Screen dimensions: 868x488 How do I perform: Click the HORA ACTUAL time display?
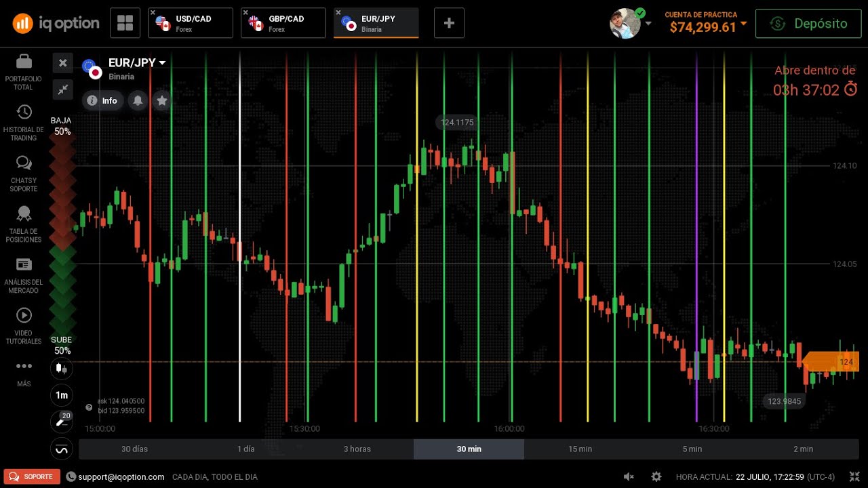[755, 477]
